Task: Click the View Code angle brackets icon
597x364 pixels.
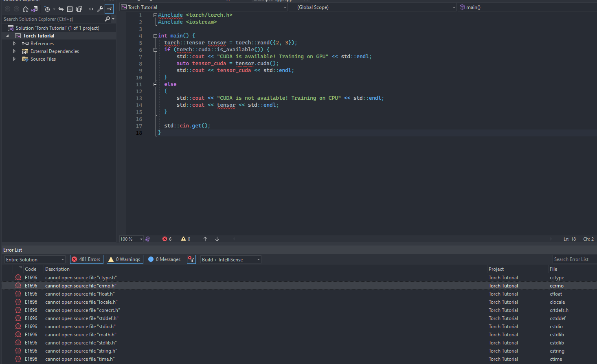Action: [91, 9]
